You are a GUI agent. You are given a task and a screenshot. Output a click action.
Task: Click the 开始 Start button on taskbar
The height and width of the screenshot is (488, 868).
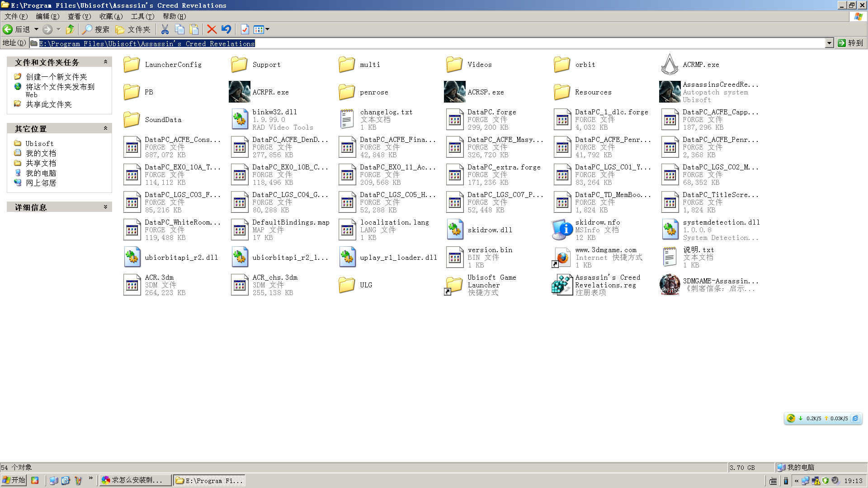click(14, 480)
